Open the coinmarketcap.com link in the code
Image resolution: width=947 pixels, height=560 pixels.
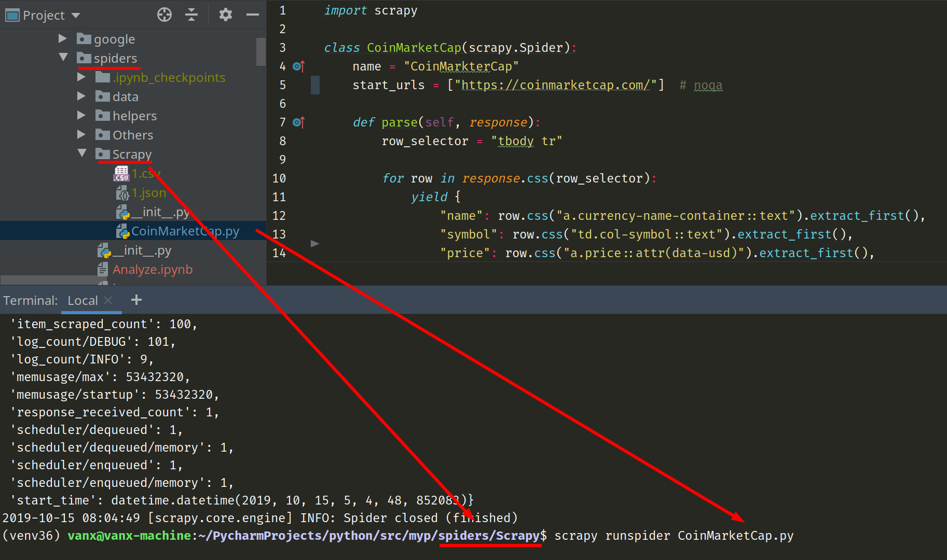pos(555,85)
